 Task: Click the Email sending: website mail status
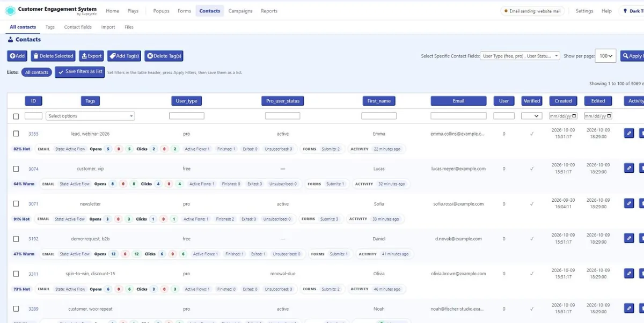pos(532,11)
